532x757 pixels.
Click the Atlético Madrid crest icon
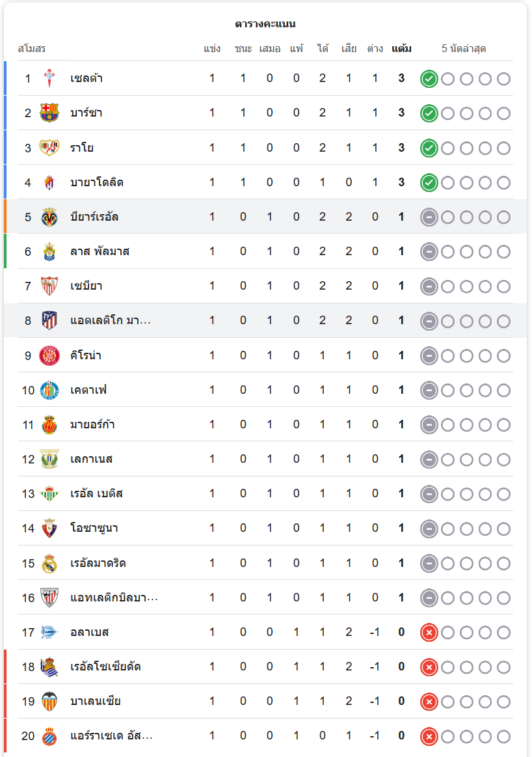click(49, 320)
